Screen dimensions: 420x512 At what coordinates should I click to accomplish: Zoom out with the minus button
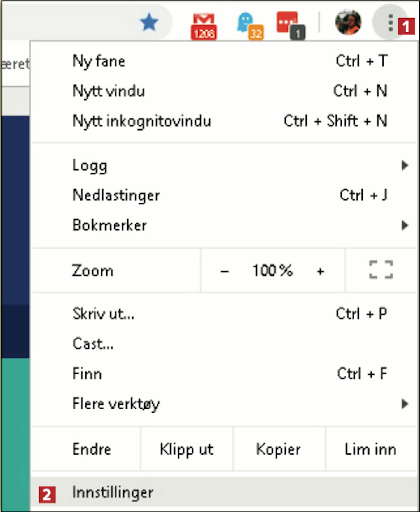[x=225, y=271]
